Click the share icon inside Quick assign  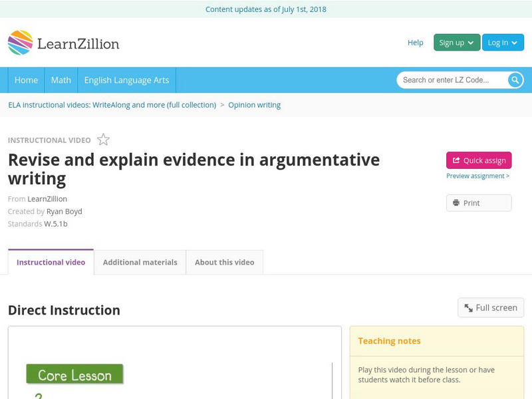coord(456,160)
